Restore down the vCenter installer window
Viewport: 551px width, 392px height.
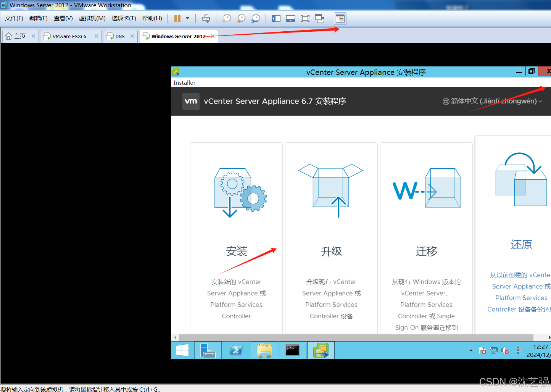pos(532,71)
